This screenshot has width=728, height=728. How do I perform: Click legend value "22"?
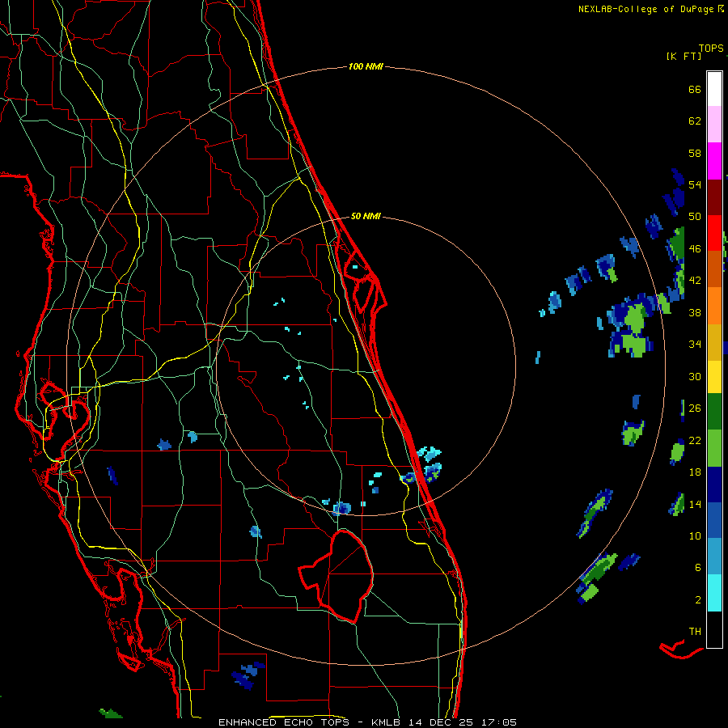[695, 440]
